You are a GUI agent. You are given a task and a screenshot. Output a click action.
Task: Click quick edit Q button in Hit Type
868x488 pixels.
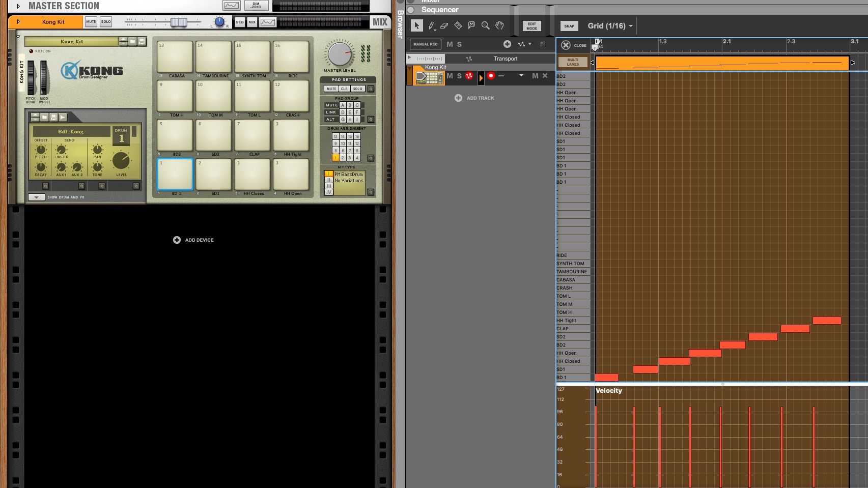click(x=371, y=192)
